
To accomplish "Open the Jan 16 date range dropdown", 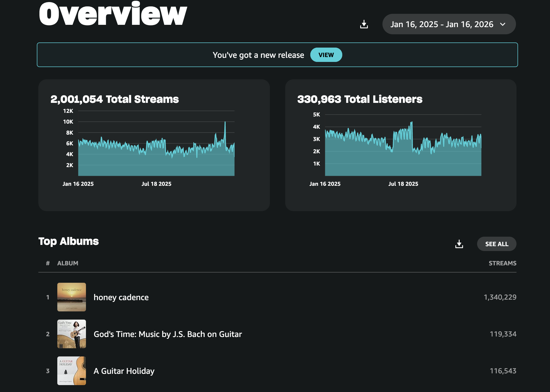I will coord(442,24).
